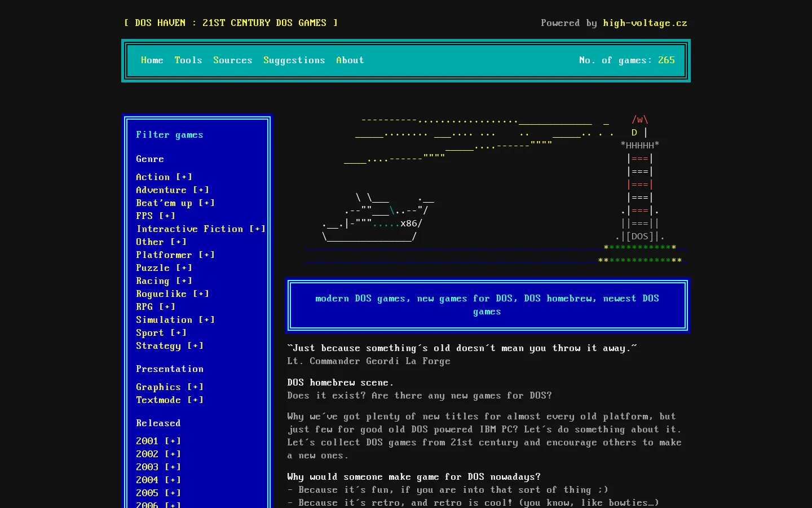Click the "Presentation" section label
Screen dimensions: 812x508
coord(169,369)
